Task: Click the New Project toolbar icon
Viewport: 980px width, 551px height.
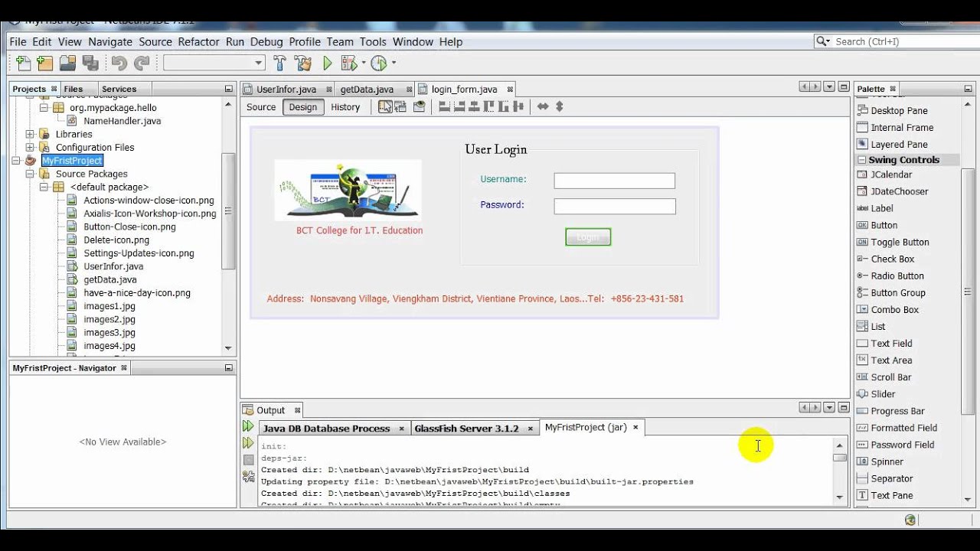Action: pos(45,63)
